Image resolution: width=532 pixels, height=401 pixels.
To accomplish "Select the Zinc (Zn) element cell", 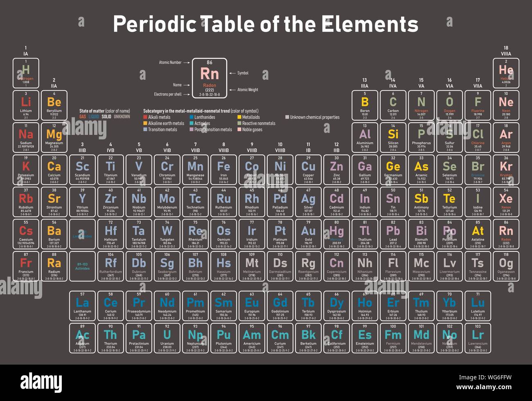I will (x=336, y=170).
